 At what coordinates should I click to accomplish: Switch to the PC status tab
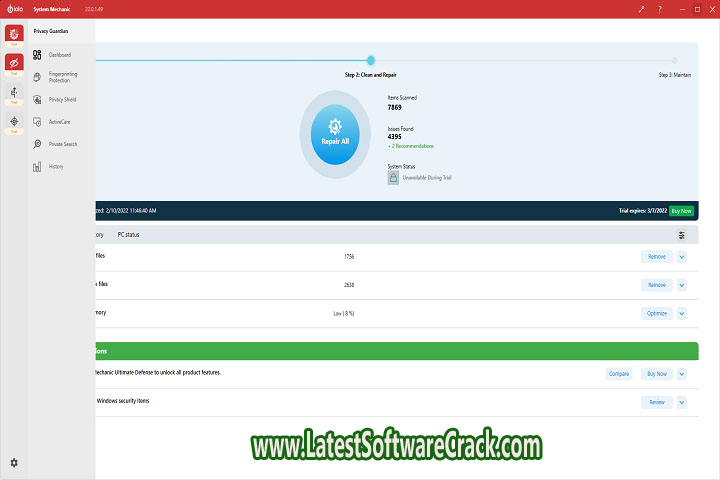(x=128, y=235)
